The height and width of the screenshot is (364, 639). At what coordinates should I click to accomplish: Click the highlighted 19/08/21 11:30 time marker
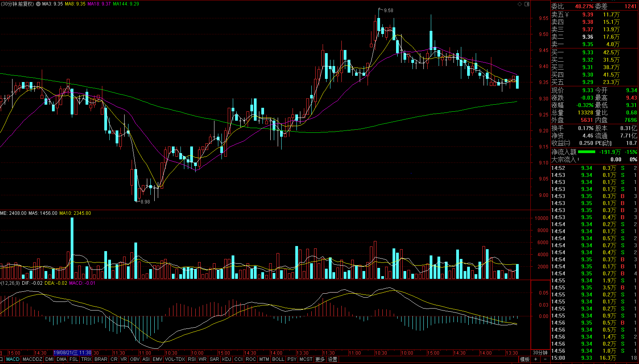[x=73, y=353]
